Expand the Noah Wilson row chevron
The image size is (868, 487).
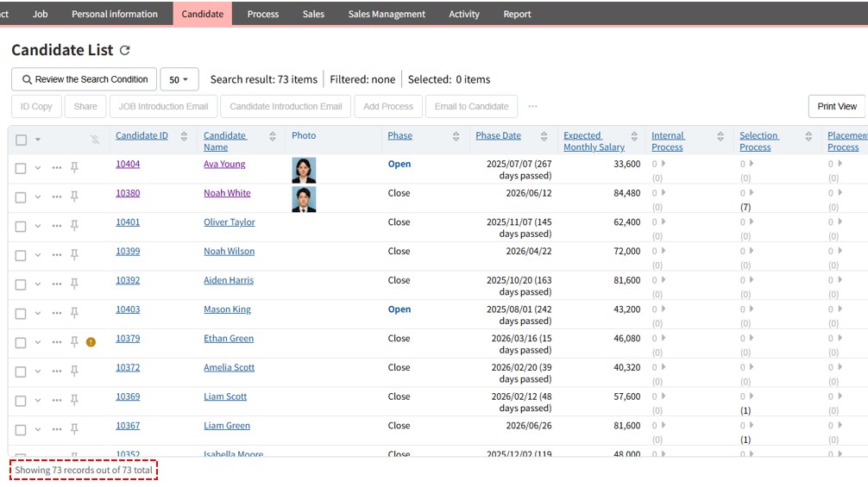pos(38,256)
